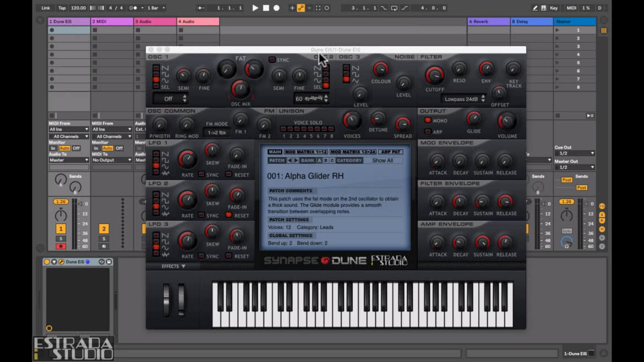
Task: Toggle the Dune EIS device activator
Action: click(47, 262)
